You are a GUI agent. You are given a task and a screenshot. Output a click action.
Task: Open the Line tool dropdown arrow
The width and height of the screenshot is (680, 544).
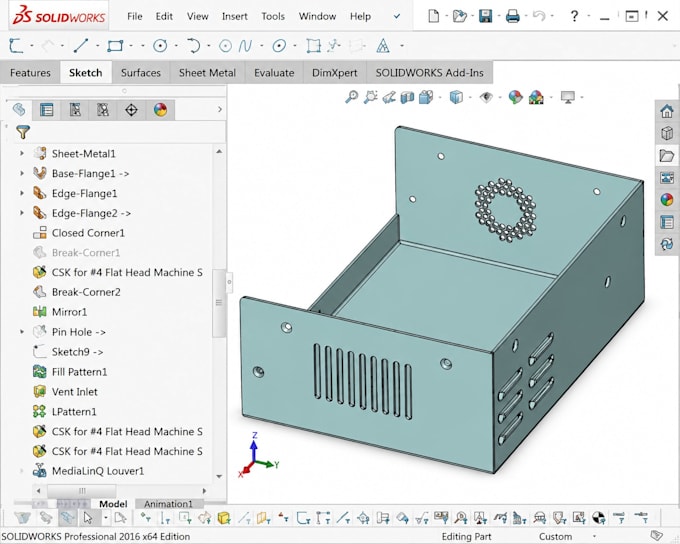tap(97, 46)
